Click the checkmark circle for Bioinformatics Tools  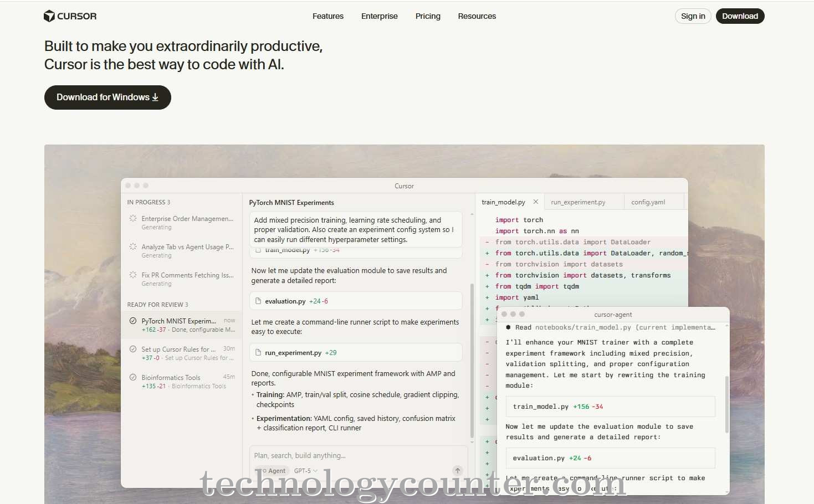pos(133,378)
